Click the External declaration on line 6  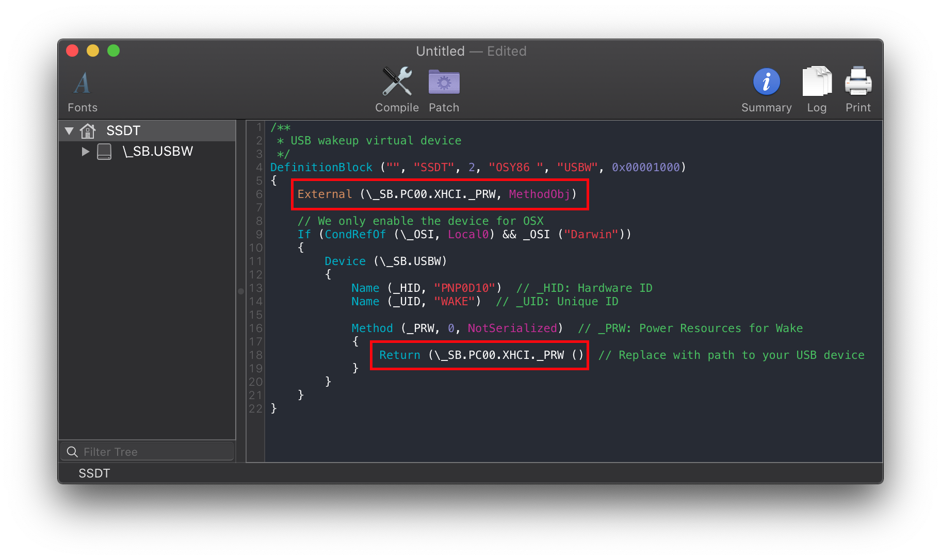pos(436,194)
